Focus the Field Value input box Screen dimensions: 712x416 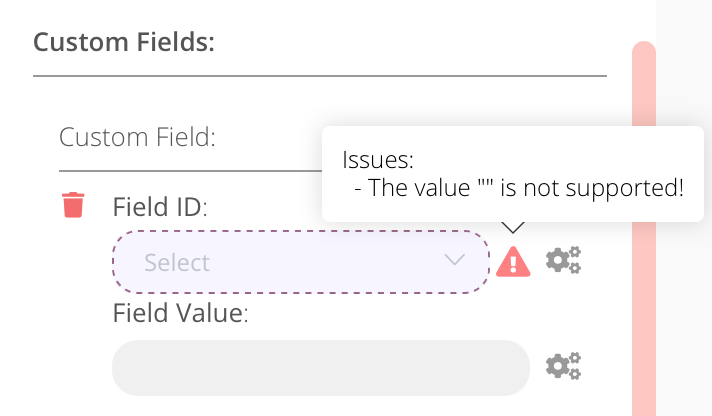click(x=320, y=367)
